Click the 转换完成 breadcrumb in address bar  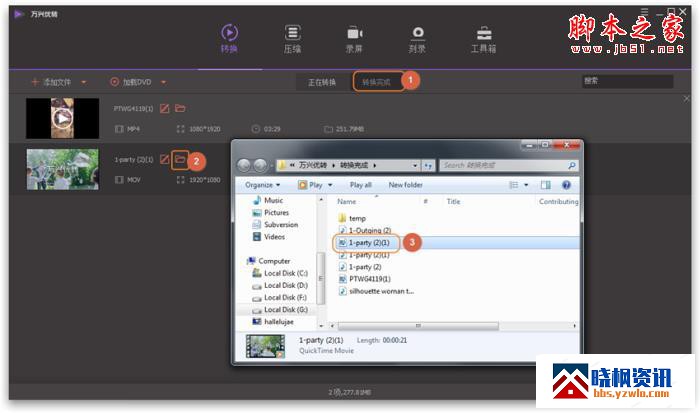(354, 166)
